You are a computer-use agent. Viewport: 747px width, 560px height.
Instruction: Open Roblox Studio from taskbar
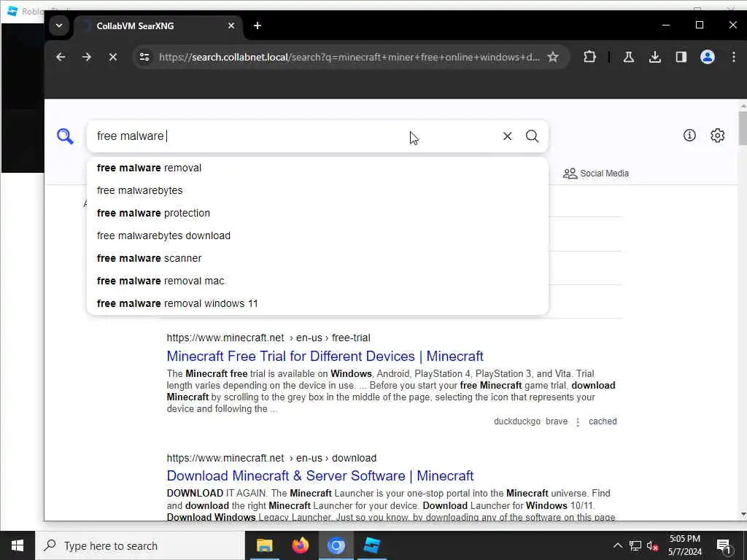(x=371, y=545)
